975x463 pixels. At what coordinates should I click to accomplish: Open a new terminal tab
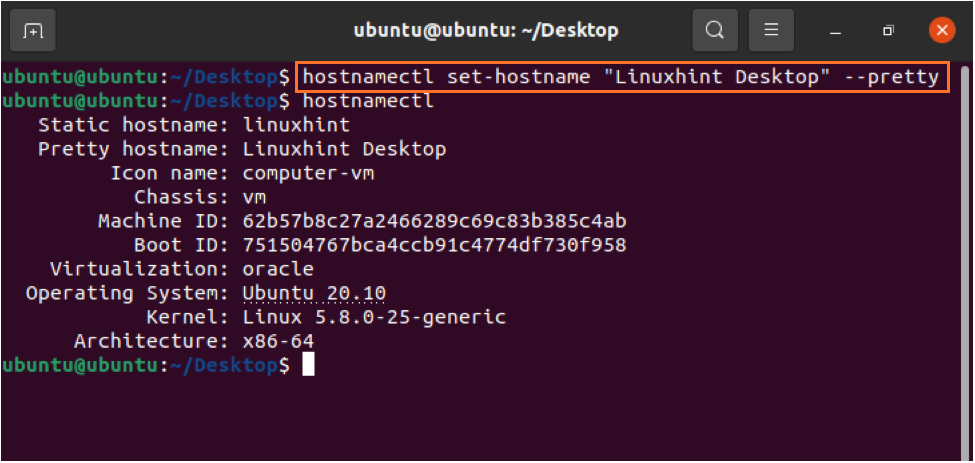point(32,30)
